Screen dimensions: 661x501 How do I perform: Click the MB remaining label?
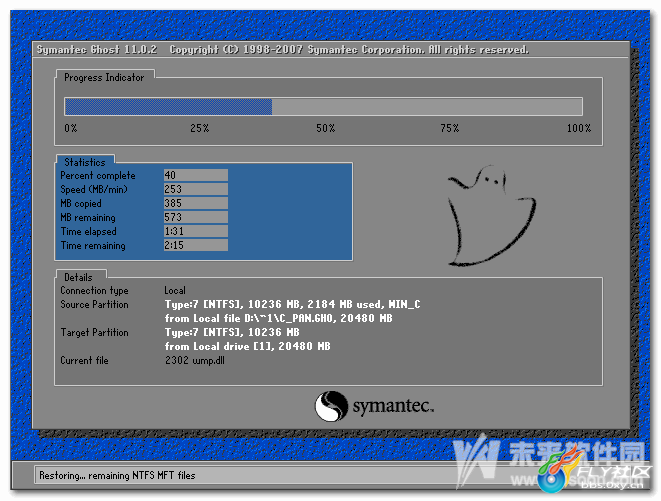pos(88,218)
